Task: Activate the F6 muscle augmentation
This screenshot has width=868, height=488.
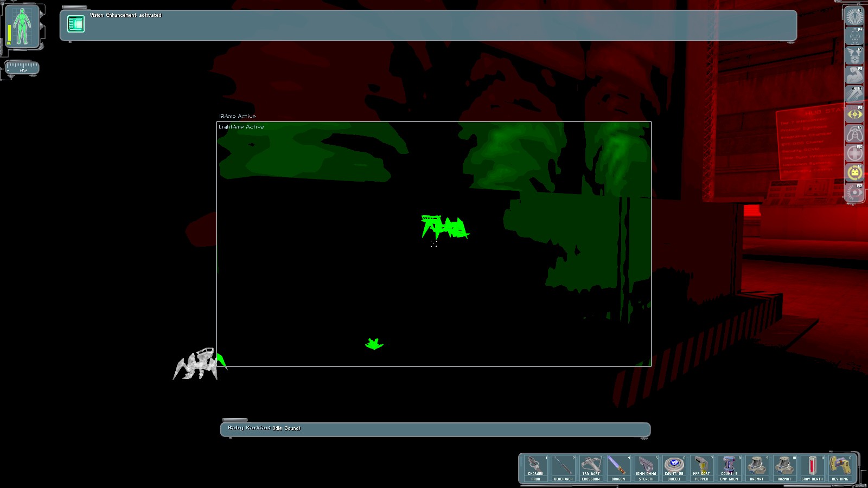Action: tap(854, 75)
